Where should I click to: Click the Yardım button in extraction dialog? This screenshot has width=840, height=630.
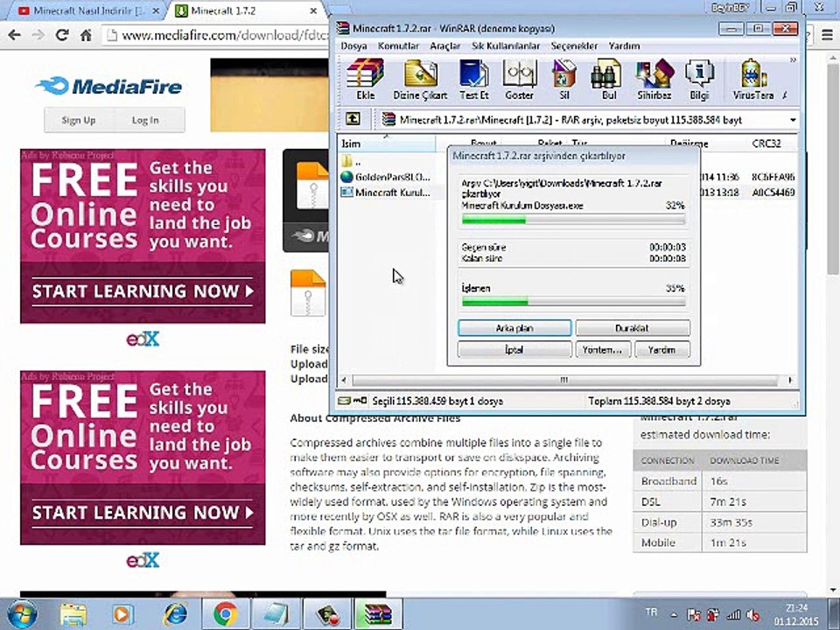click(662, 350)
